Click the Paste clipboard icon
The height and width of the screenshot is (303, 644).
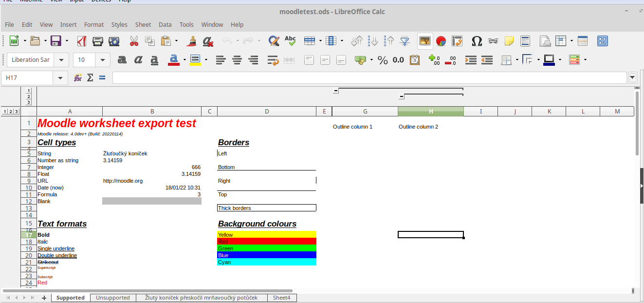pyautogui.click(x=166, y=41)
